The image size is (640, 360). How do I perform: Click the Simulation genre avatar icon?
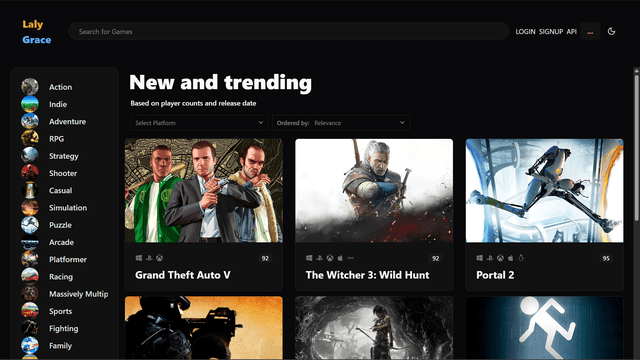(x=30, y=207)
